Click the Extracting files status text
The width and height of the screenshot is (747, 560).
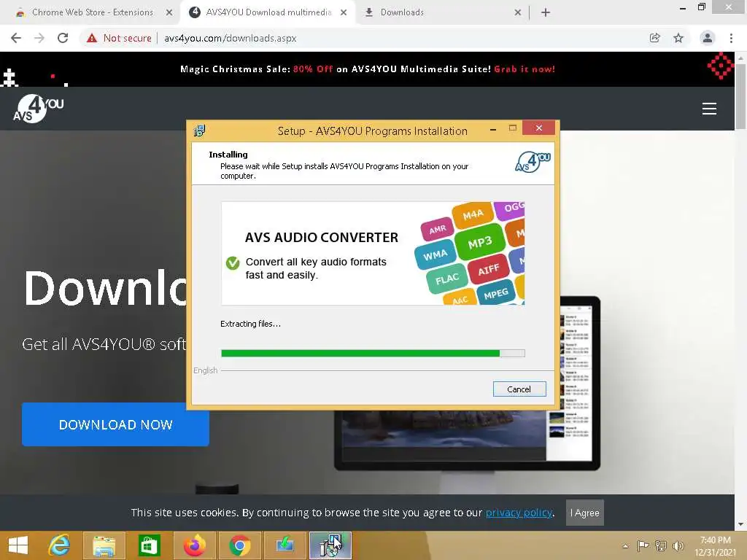click(251, 324)
